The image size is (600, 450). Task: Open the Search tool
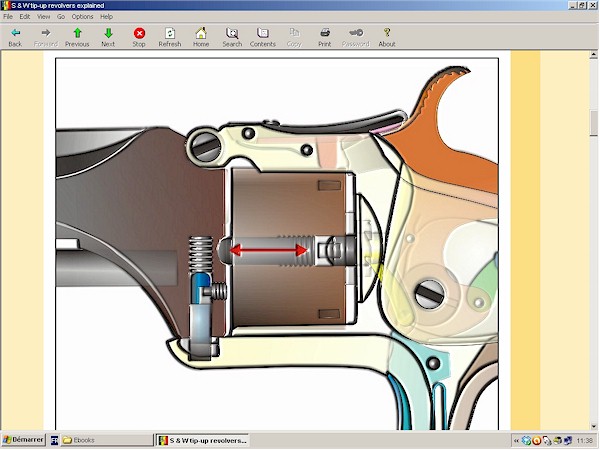(x=232, y=38)
